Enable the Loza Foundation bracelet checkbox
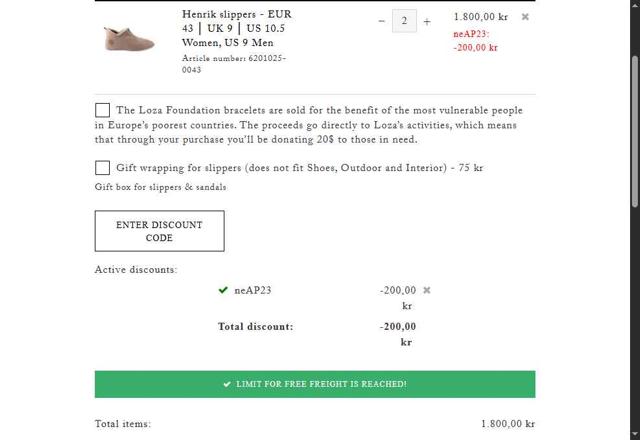This screenshot has width=640, height=440. pyautogui.click(x=103, y=110)
